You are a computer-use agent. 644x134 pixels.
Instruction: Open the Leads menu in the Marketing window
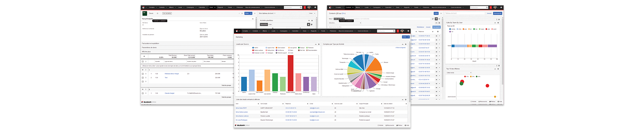coord(274,31)
